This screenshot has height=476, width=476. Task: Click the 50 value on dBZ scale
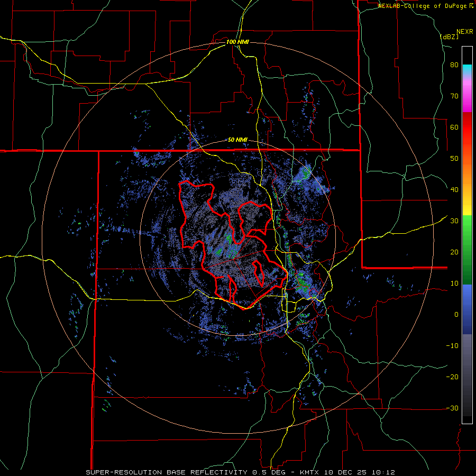tap(454, 159)
